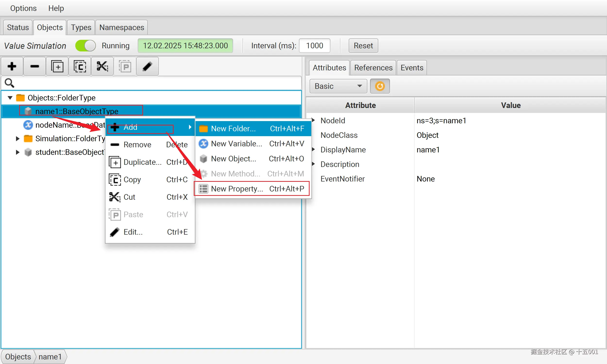Collapse the Objects::FolderType tree node

pyautogui.click(x=10, y=98)
